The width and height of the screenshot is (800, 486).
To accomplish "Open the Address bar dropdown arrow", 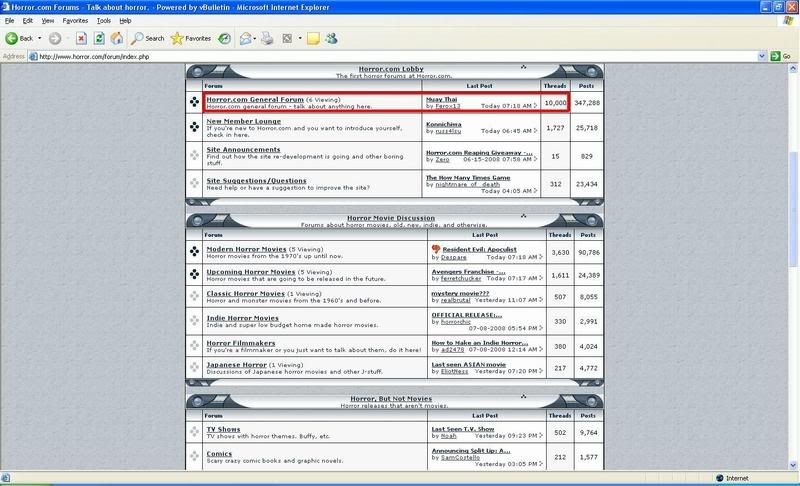I will click(762, 56).
